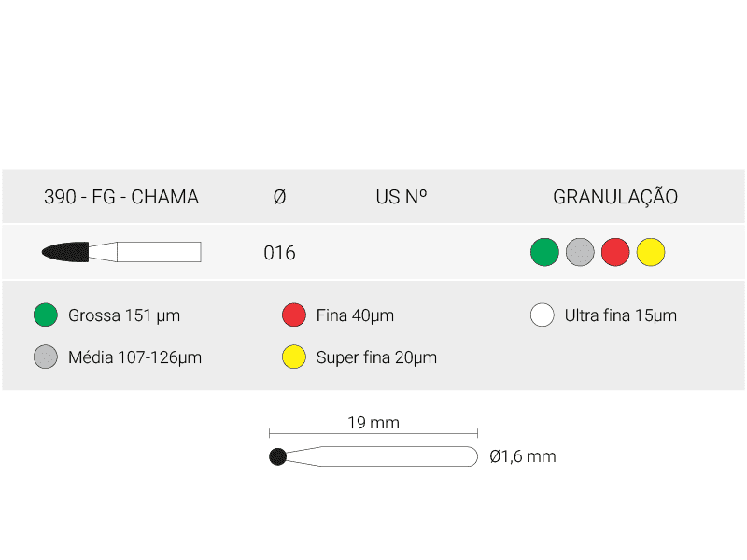Click the green dot beside Grossa 151 µm

(x=45, y=315)
